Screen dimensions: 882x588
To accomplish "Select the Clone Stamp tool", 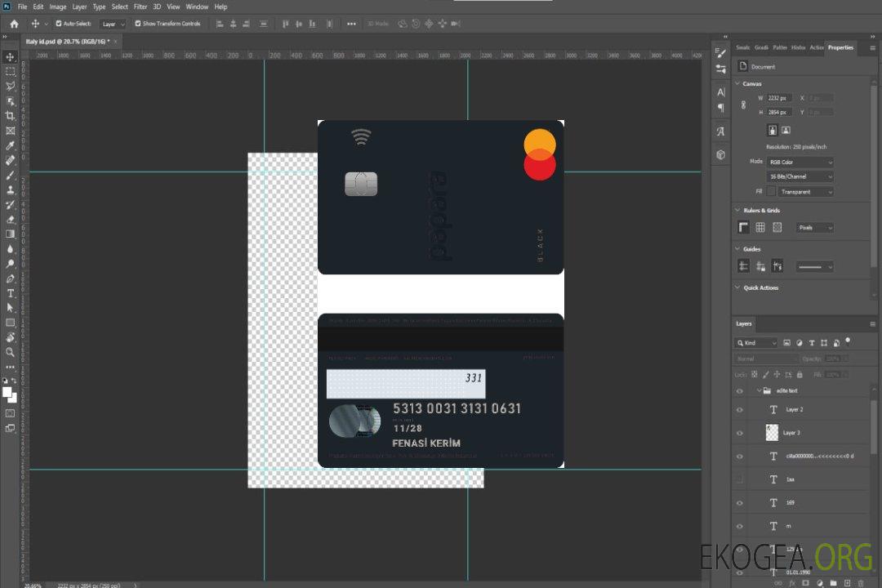I will point(10,190).
